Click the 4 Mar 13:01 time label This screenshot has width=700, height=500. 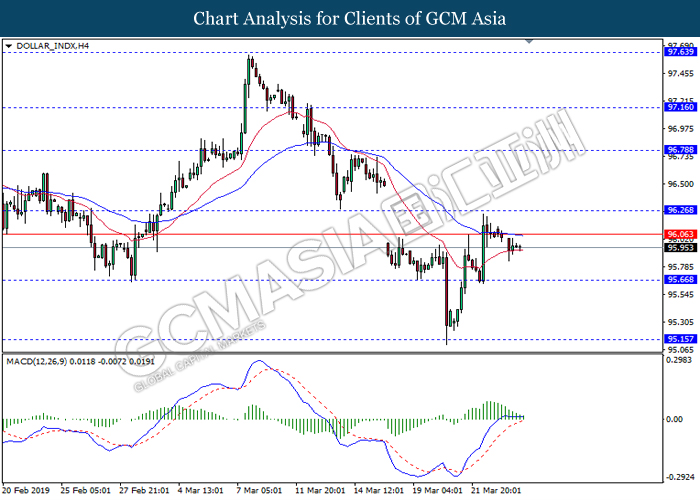point(200,490)
